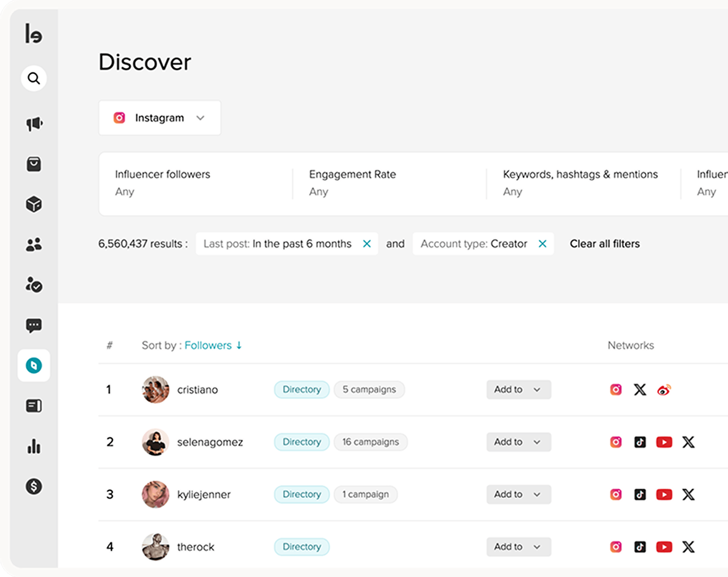Viewport: 728px width, 577px height.
Task: Click the dollar sign payments icon
Action: click(x=34, y=486)
